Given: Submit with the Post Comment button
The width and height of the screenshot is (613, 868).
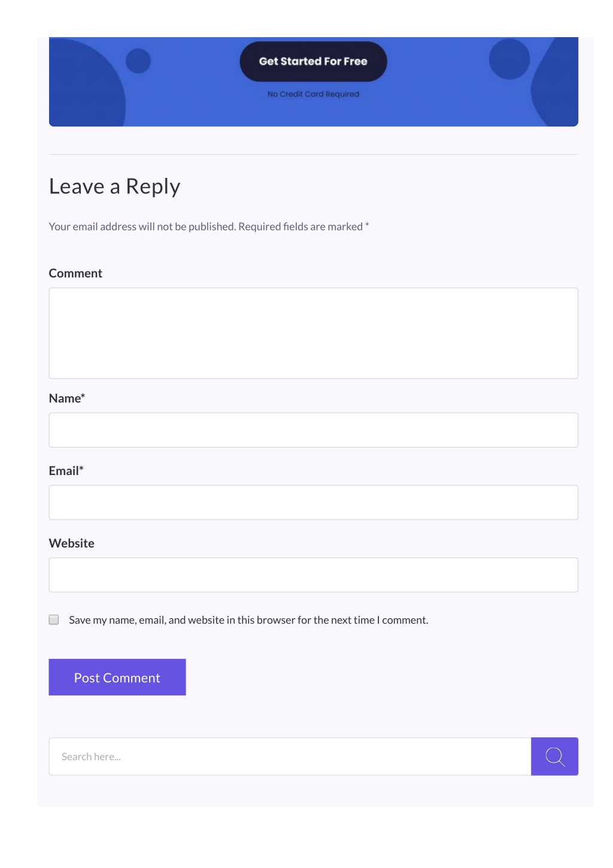Looking at the screenshot, I should (x=117, y=677).
